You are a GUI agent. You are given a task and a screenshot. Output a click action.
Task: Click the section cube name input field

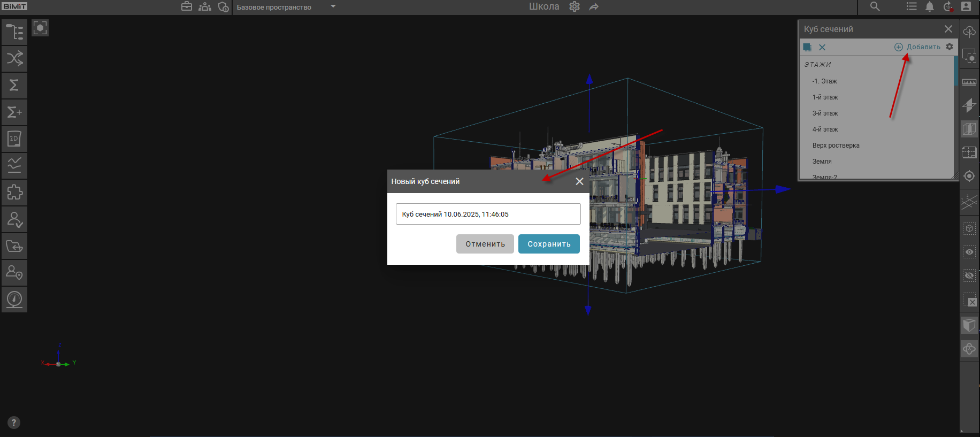tap(488, 214)
